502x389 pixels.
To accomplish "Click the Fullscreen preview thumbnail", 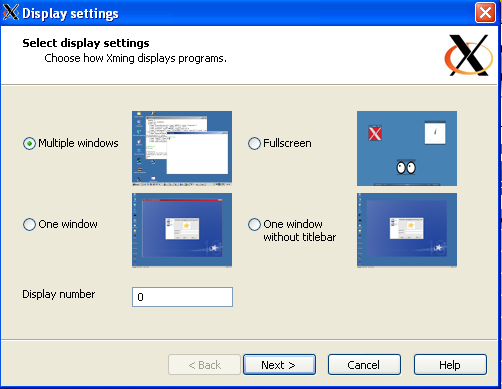I will coord(407,148).
